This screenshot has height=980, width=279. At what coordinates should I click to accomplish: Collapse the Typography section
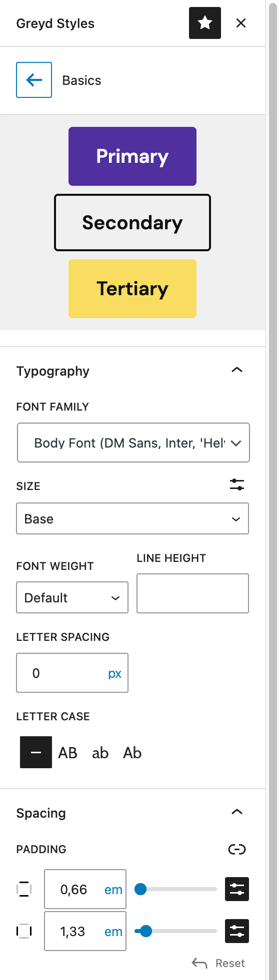(x=237, y=370)
